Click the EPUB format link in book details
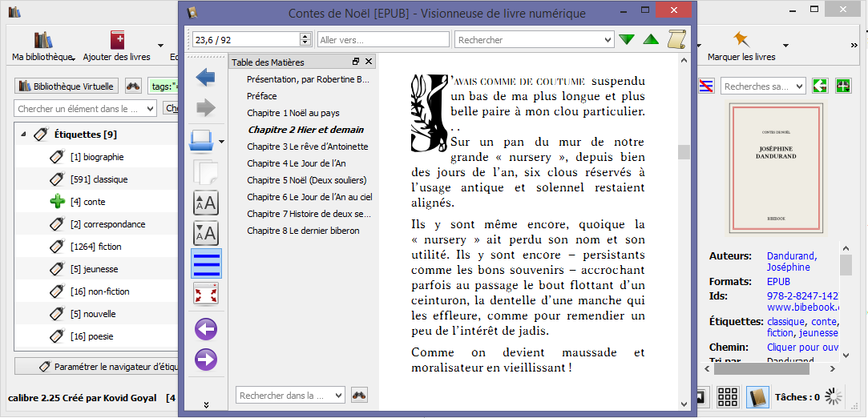Viewport: 868px width, 418px height. tap(778, 281)
